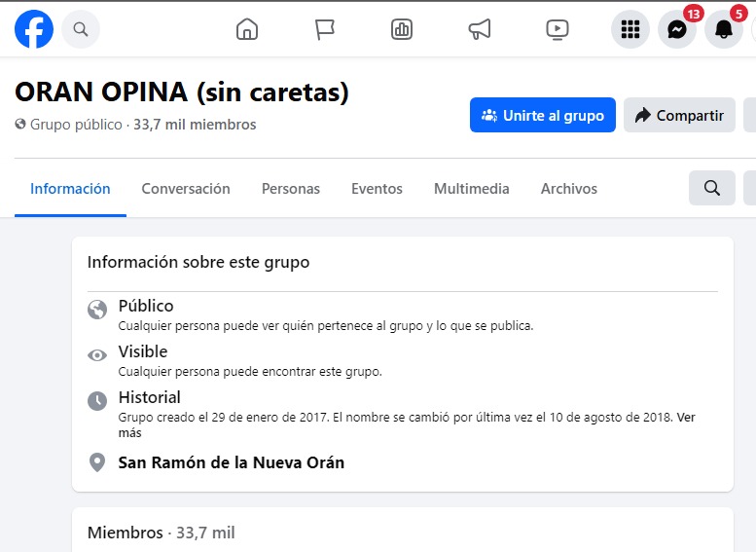Open Pages flag icon
The image size is (756, 552).
325,29
